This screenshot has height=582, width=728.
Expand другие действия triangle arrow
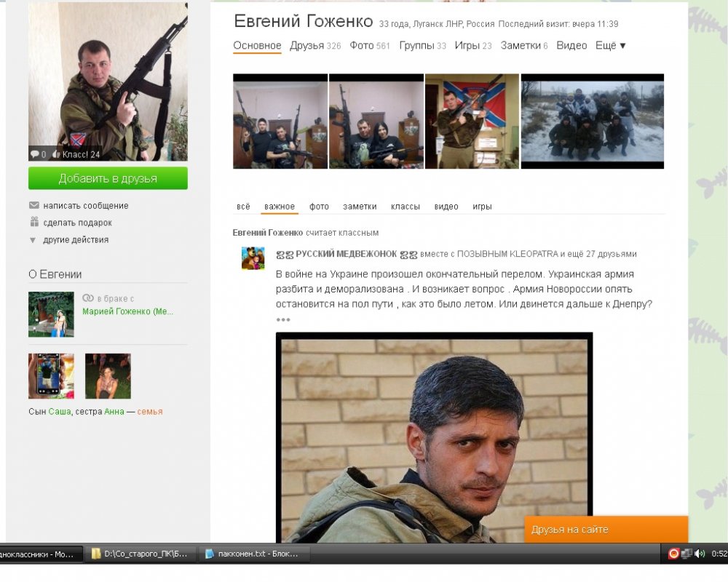[33, 240]
